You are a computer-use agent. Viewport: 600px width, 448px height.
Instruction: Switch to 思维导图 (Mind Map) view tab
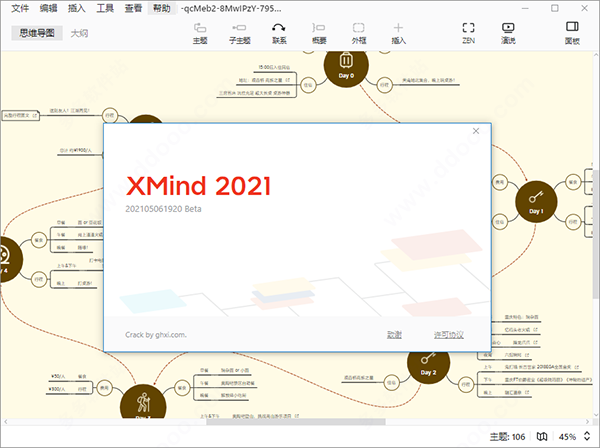[37, 33]
